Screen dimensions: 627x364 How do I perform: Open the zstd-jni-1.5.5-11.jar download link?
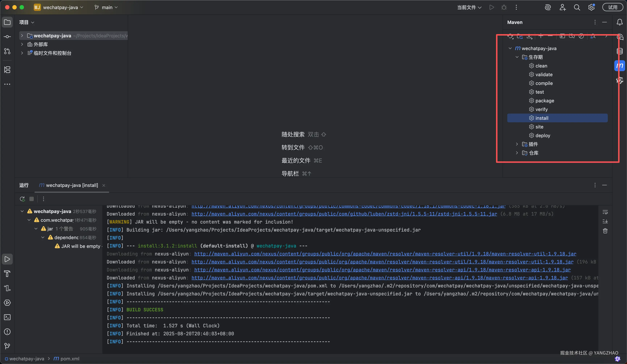click(x=344, y=214)
